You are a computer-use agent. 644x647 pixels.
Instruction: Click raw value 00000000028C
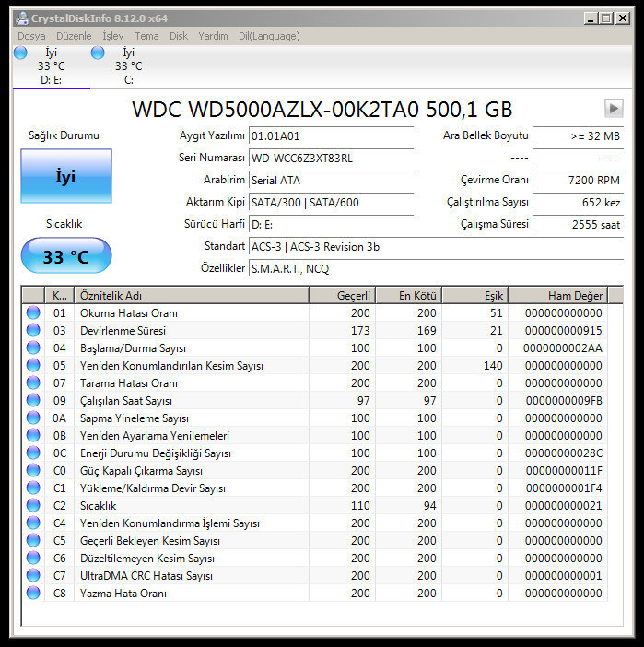(564, 453)
